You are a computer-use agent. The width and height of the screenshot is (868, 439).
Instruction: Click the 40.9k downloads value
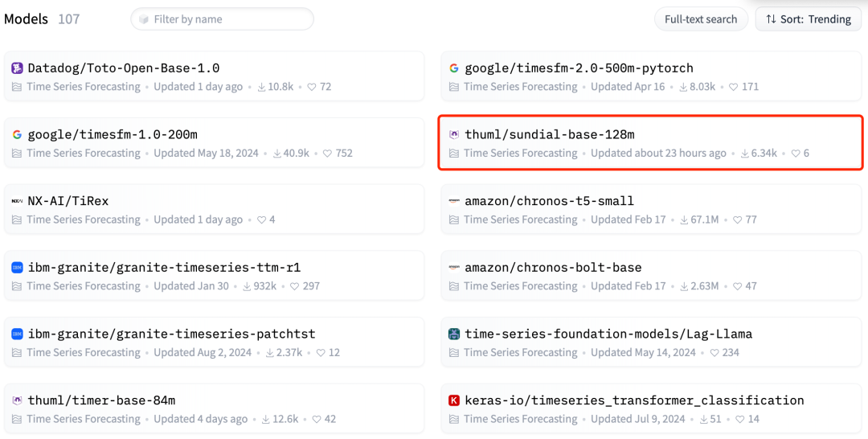(x=296, y=154)
